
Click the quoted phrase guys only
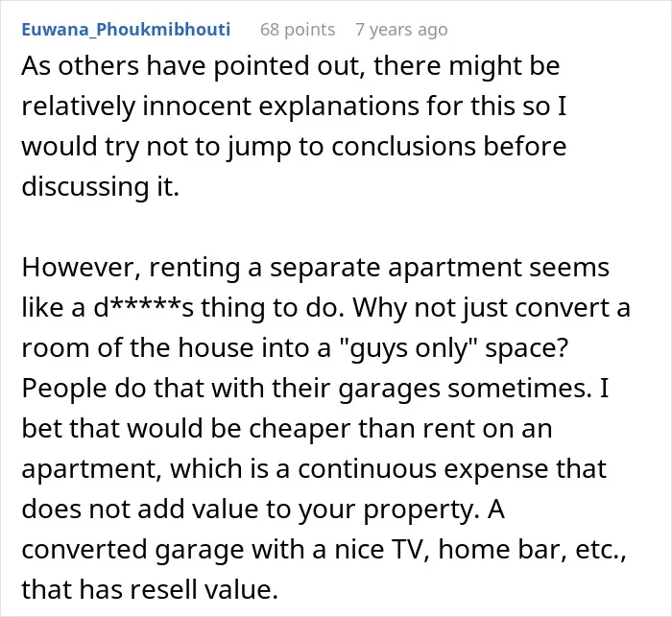(408, 348)
